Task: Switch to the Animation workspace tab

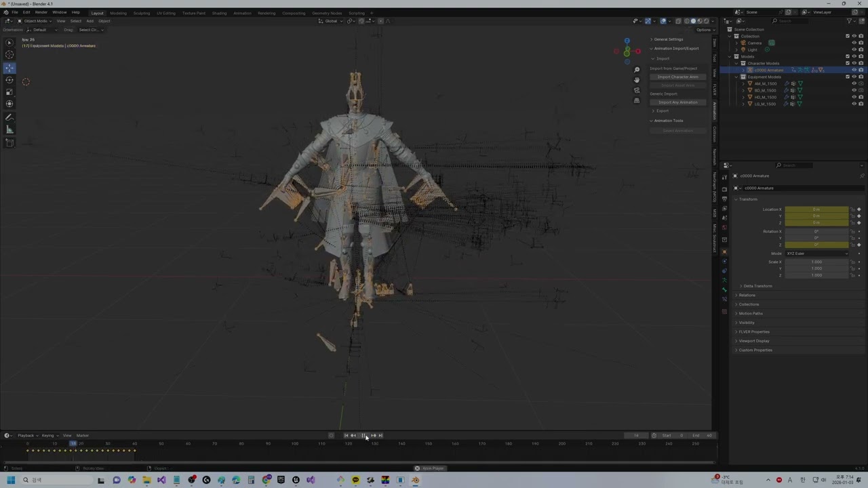Action: click(242, 13)
